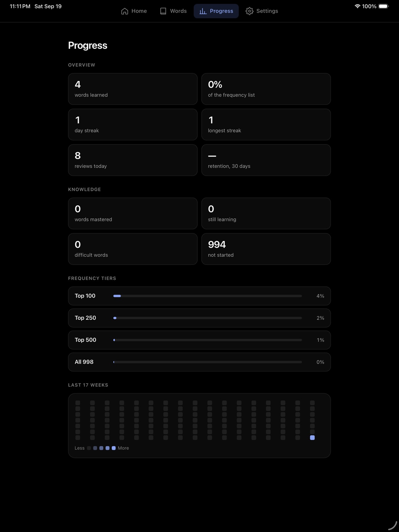Open the "of the frequency list" card
Screen dimensions: 399x532
[266, 89]
